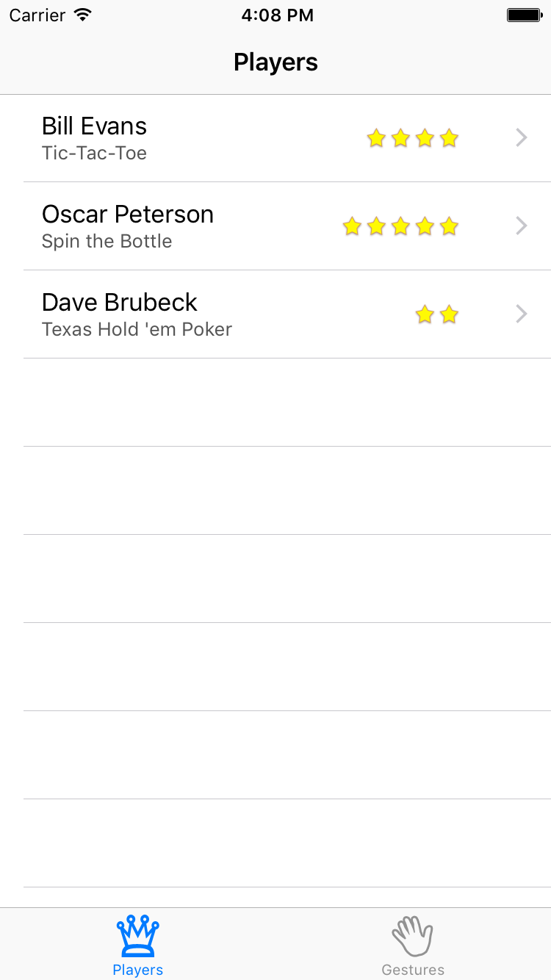Tap the 4:08 PM status bar clock

coord(277,15)
